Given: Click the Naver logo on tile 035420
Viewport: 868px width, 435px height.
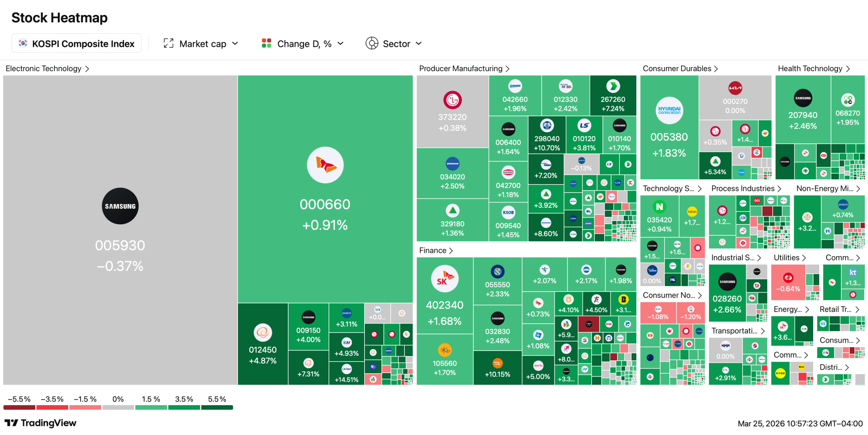Looking at the screenshot, I should click(x=659, y=206).
